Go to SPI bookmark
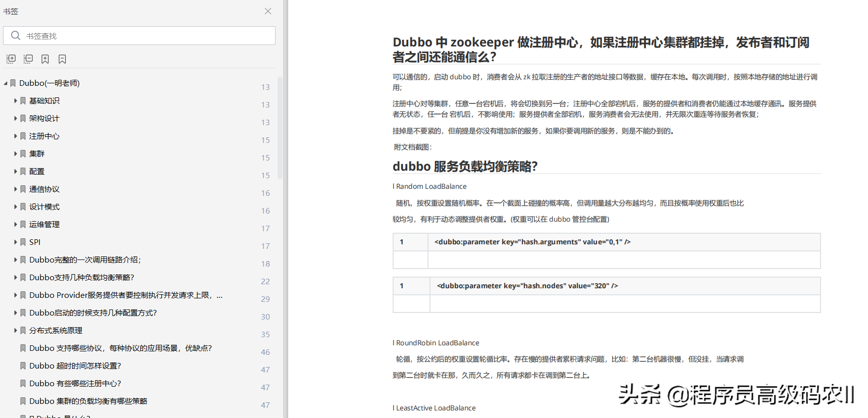Viewport: 868px width, 418px height. [35, 242]
